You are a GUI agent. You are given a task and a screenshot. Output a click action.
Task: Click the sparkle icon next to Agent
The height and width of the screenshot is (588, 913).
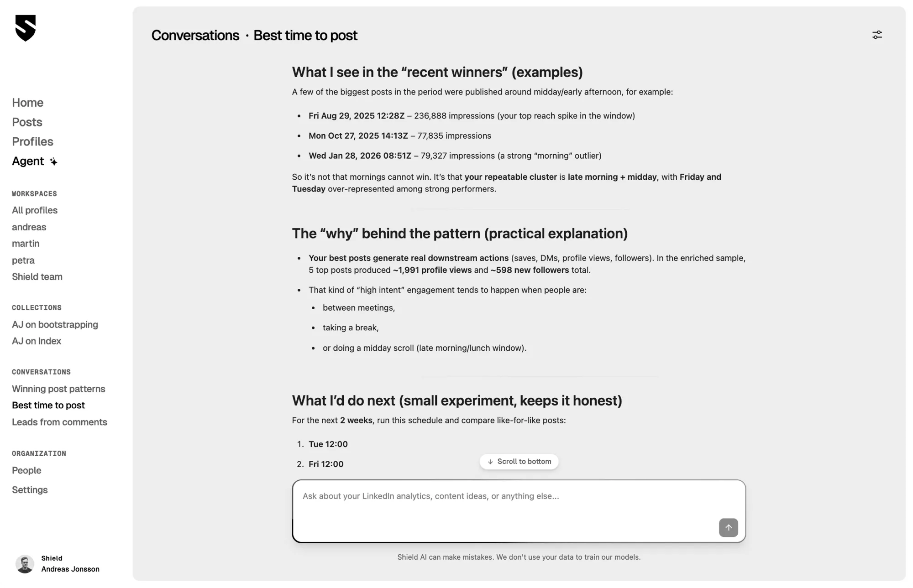click(53, 161)
